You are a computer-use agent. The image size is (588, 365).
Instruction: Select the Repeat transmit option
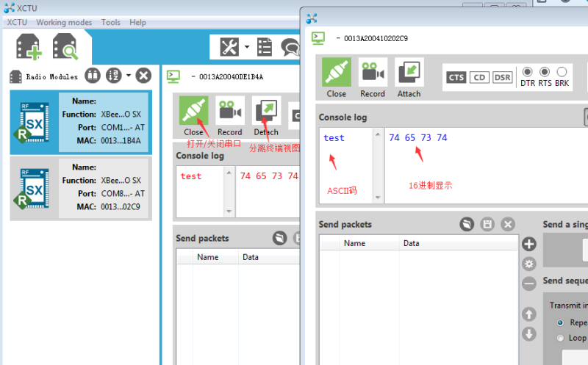coord(560,322)
